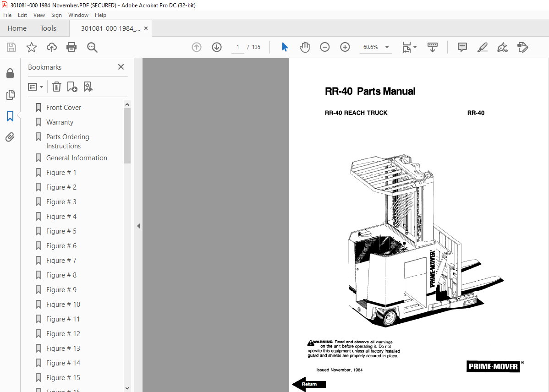This screenshot has height=392, width=549.
Task: Open the Edit menu
Action: click(x=22, y=15)
